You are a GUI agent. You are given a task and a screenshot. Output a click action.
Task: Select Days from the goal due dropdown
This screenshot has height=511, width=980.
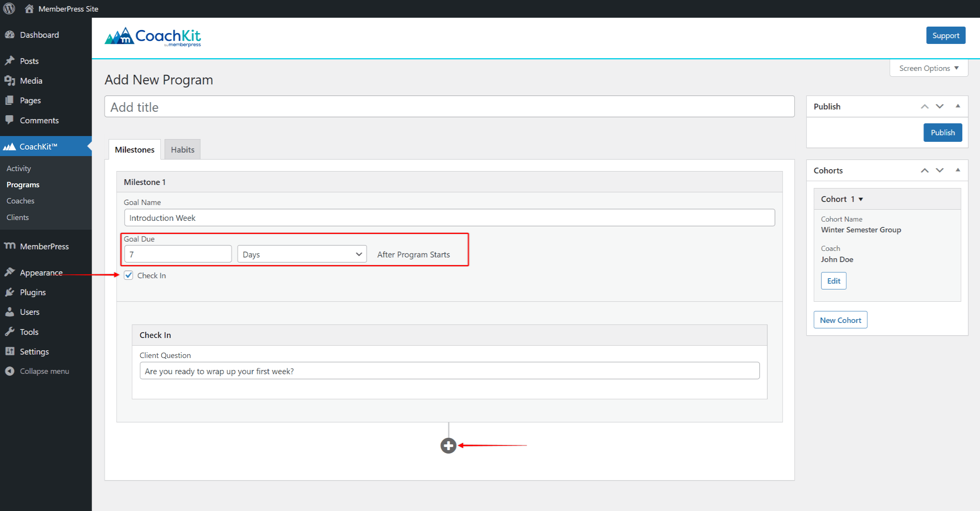(x=301, y=254)
